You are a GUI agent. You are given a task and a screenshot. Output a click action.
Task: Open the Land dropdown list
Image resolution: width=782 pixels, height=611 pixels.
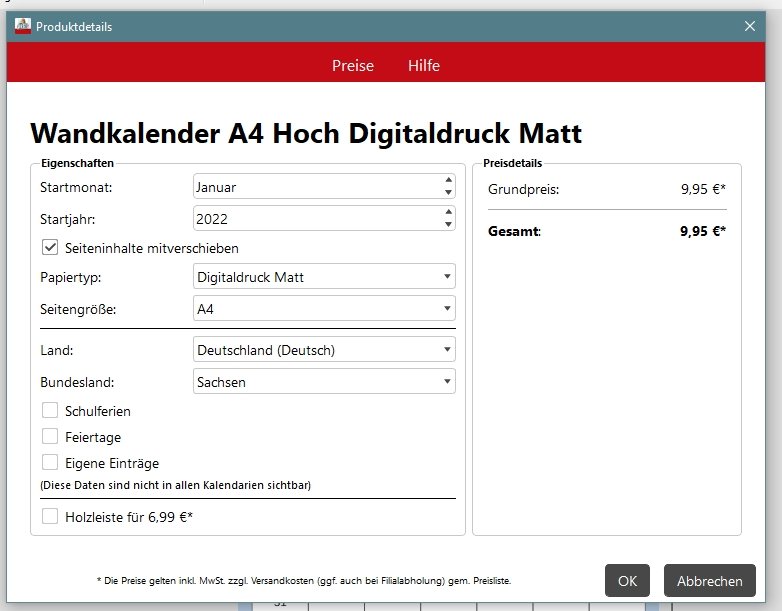(323, 350)
